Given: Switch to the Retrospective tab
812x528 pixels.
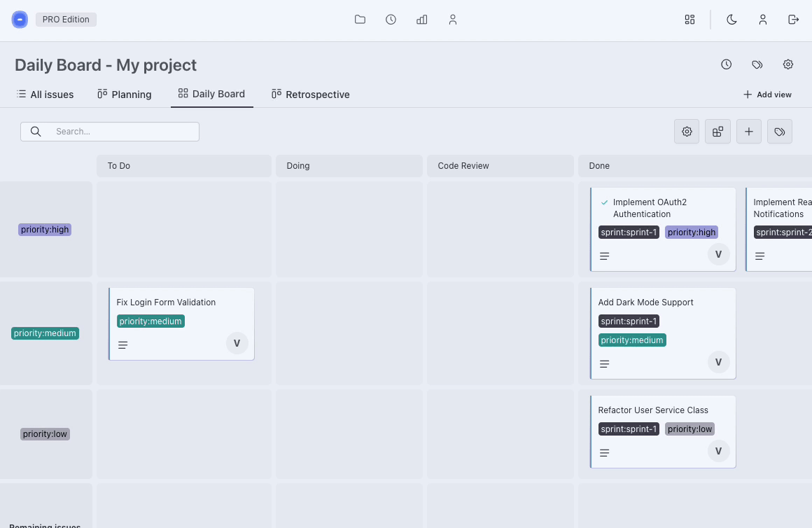Looking at the screenshot, I should (311, 95).
